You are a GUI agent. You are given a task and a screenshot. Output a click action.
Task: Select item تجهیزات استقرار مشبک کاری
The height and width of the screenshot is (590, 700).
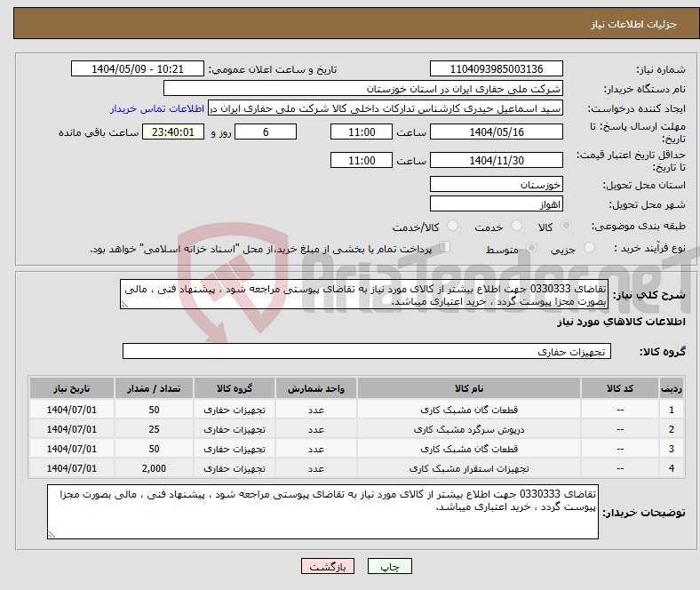pos(469,468)
